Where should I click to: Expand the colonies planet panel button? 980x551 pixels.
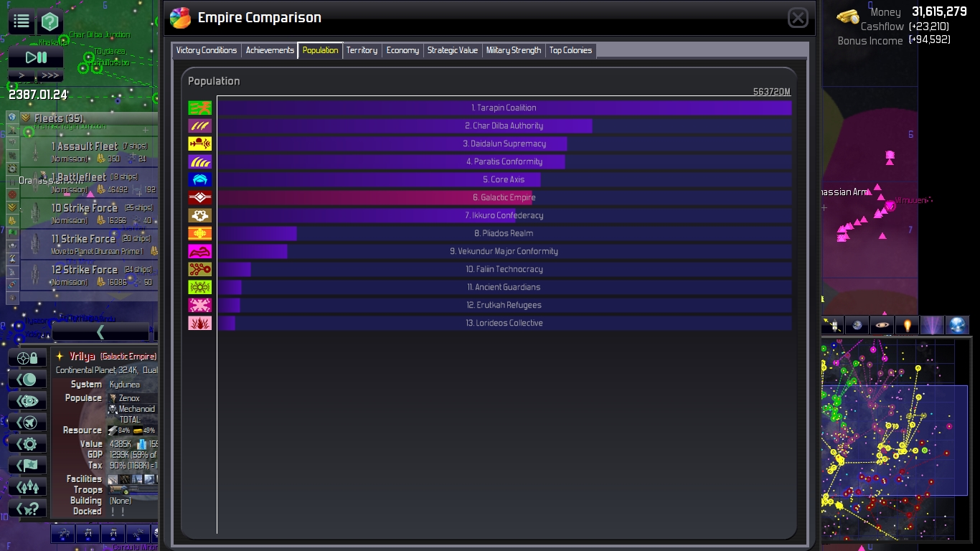tap(28, 379)
